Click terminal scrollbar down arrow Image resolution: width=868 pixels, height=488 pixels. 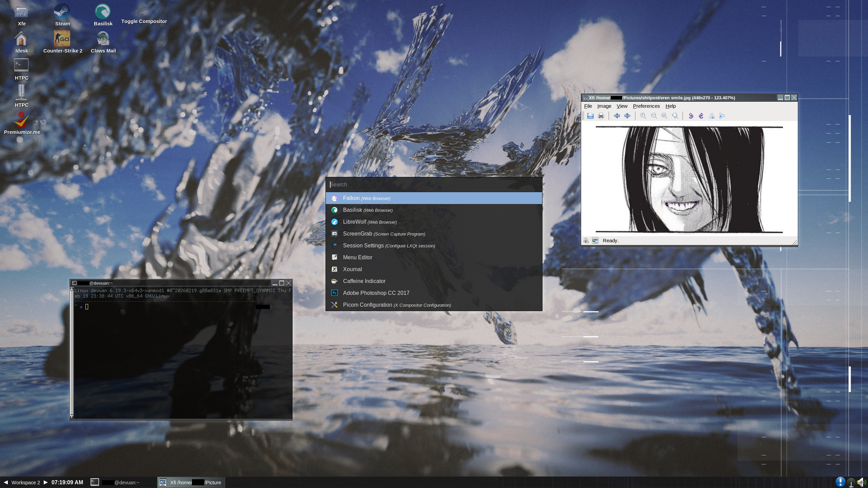(x=72, y=416)
